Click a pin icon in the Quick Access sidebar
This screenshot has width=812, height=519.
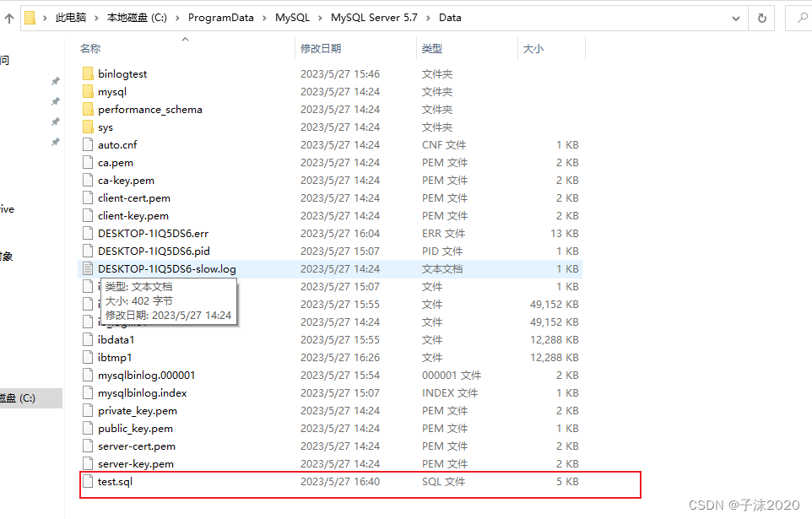pyautogui.click(x=55, y=81)
